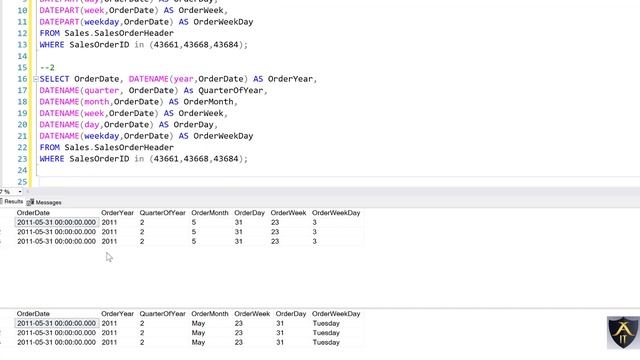Click OrderWeek header in second result grid
Screen dimensions: 640x360
click(252, 314)
